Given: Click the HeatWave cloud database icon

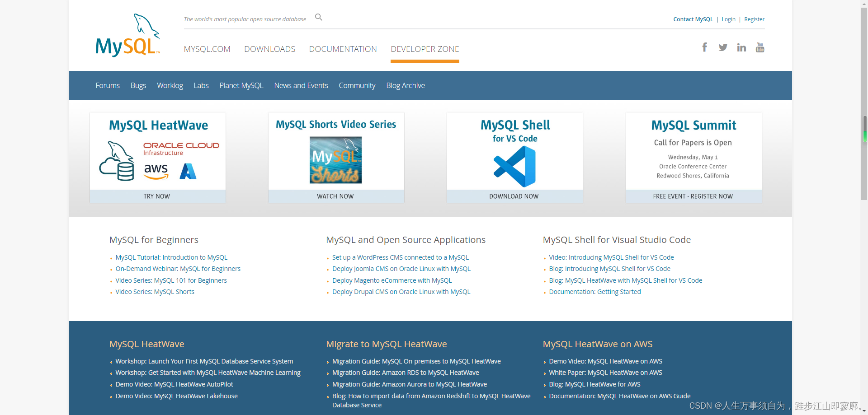Looking at the screenshot, I should coord(117,161).
